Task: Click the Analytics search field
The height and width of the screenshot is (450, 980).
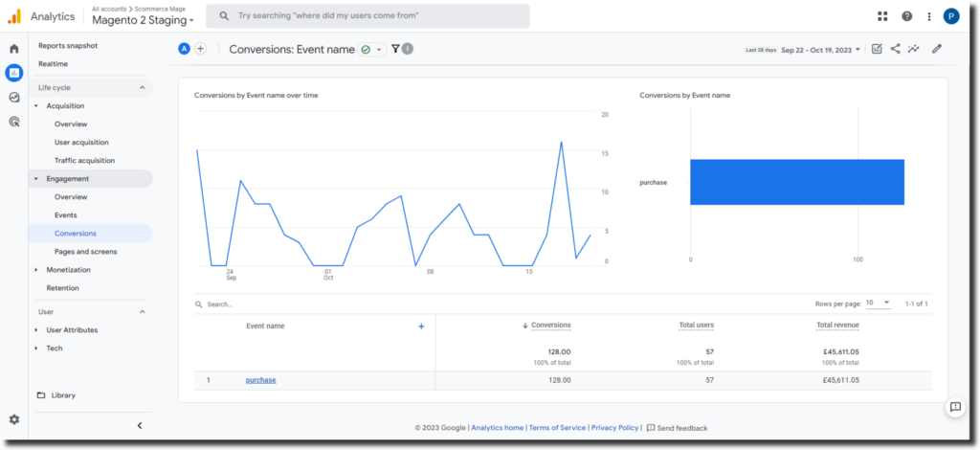Action: [368, 16]
